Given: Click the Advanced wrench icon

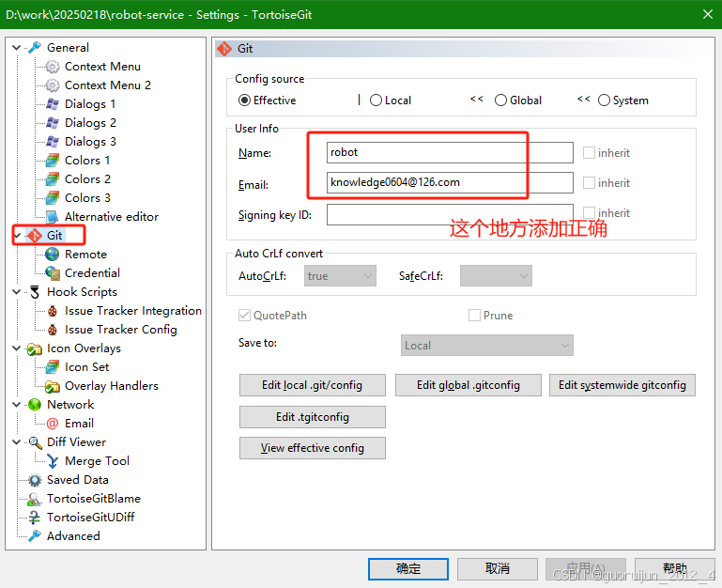Looking at the screenshot, I should point(35,536).
